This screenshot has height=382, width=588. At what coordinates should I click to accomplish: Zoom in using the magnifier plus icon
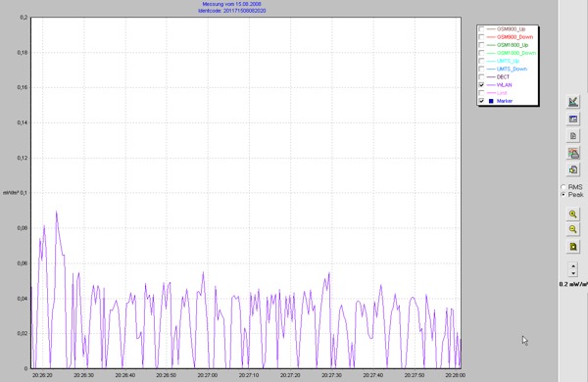click(573, 215)
